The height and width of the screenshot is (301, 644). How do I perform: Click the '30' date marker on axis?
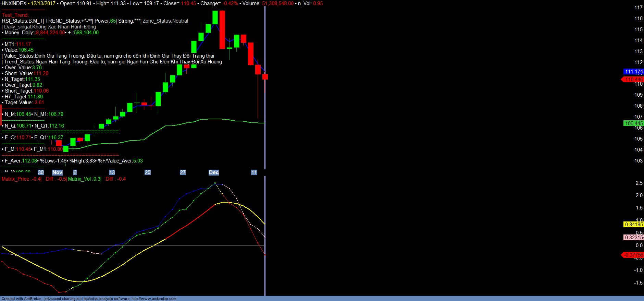pos(41,172)
